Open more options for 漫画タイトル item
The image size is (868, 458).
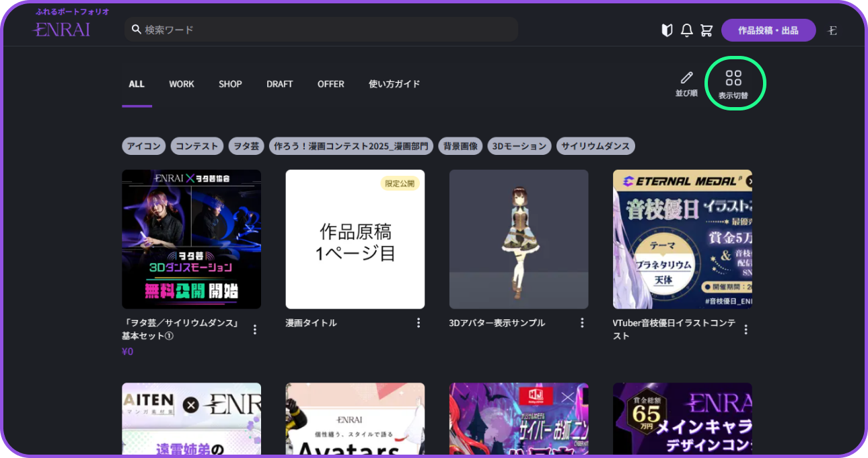(419, 323)
